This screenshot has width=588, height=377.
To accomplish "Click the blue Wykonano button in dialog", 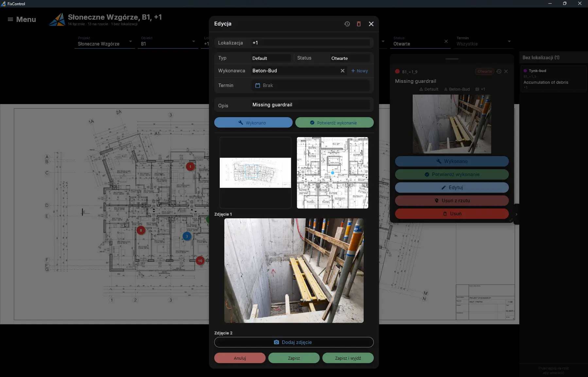I will 253,123.
